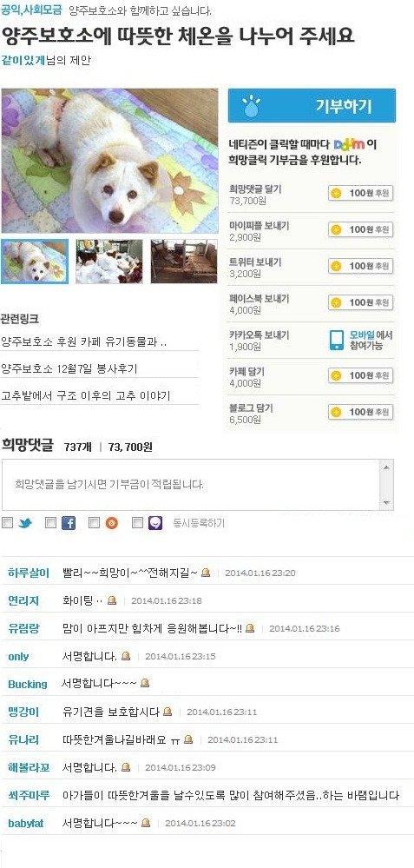Select the second thumbnail of white puppies
The height and width of the screenshot is (868, 414).
point(108,262)
